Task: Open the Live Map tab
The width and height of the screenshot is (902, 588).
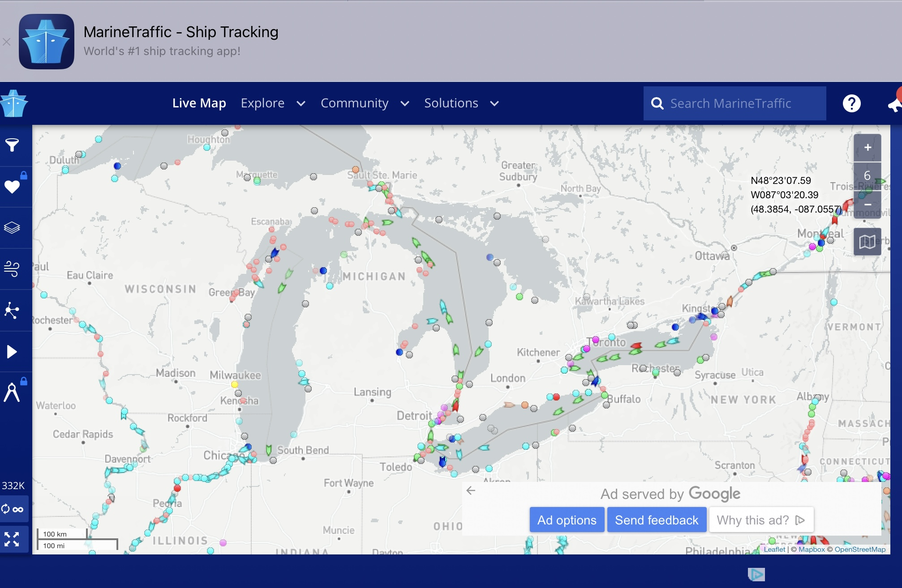Action: (x=199, y=103)
